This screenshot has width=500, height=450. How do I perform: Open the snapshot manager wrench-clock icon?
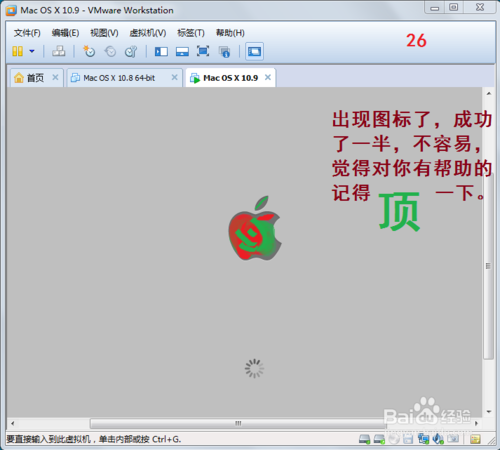(131, 51)
